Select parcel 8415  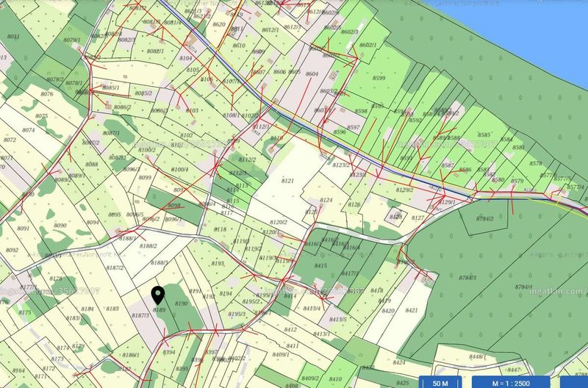(320, 266)
